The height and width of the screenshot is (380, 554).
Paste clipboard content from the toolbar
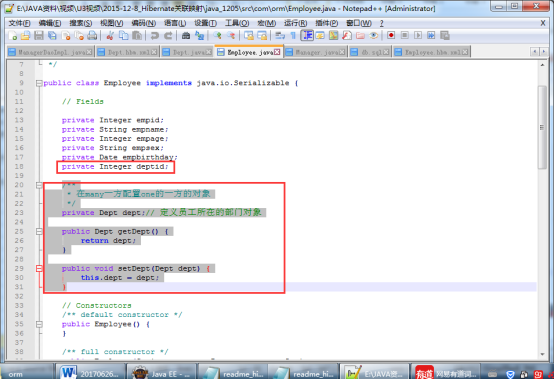tap(137, 35)
